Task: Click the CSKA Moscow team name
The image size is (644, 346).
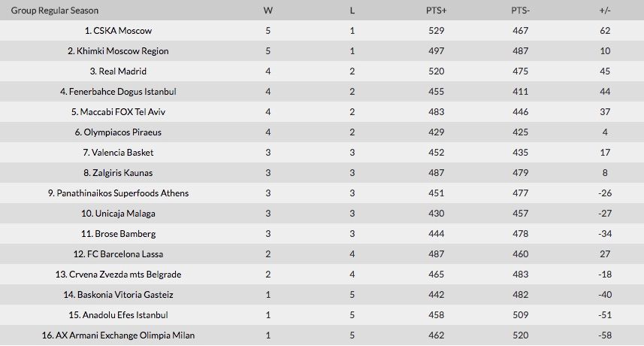Action: (x=123, y=31)
